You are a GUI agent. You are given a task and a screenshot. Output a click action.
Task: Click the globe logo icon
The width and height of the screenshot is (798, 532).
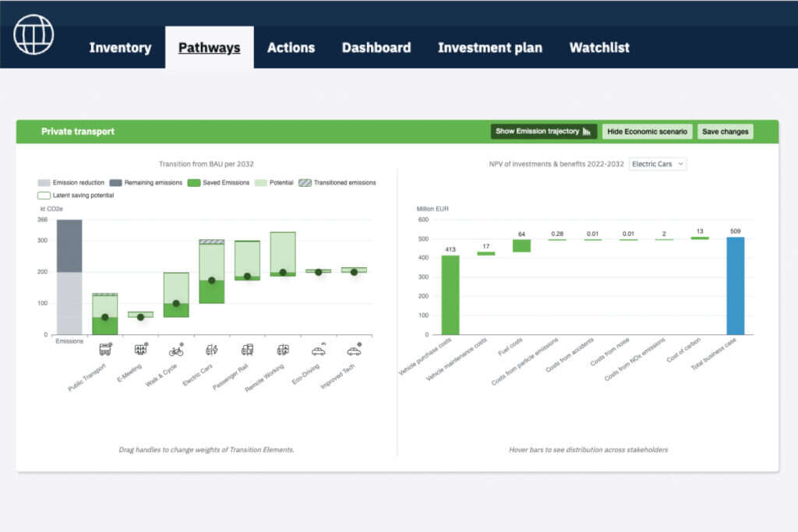point(34,34)
